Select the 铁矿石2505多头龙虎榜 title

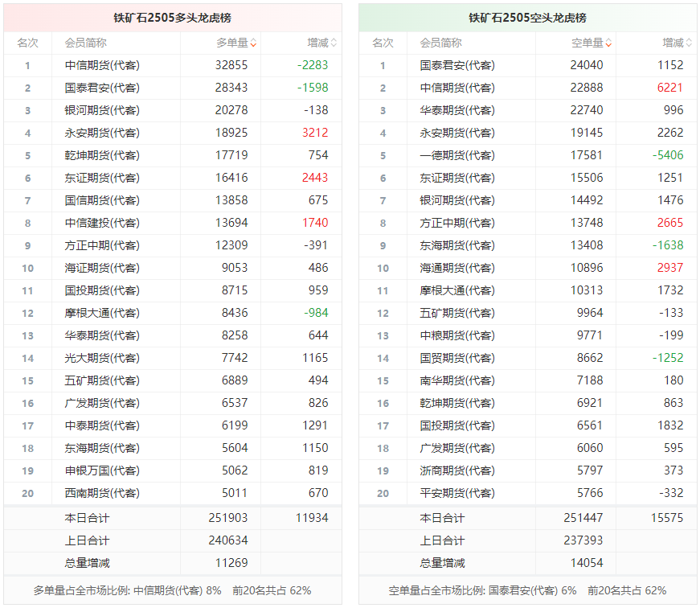click(x=172, y=18)
